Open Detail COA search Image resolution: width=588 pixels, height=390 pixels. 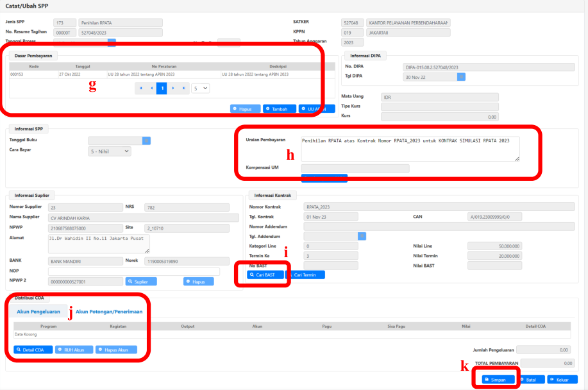[33, 350]
